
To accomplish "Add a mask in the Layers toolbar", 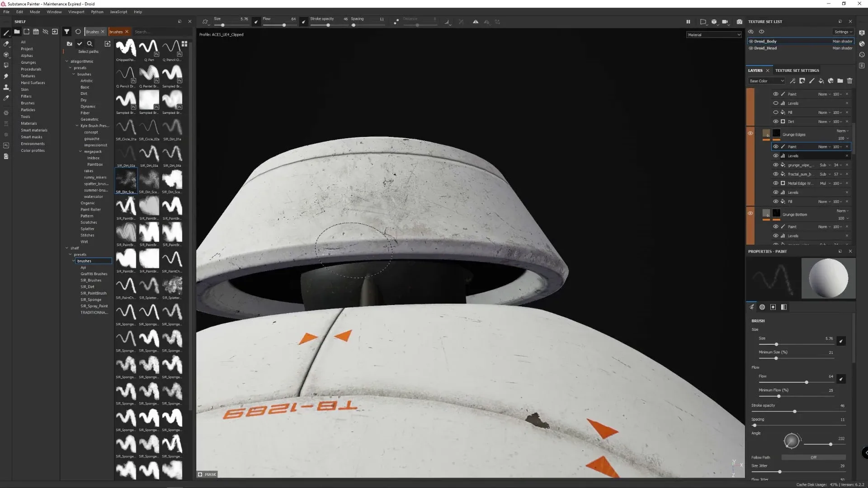I will pyautogui.click(x=802, y=81).
